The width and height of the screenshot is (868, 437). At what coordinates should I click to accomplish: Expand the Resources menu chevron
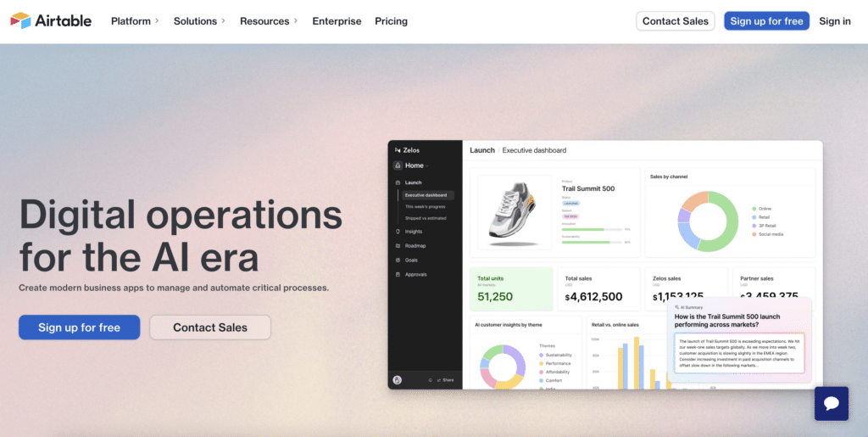coord(296,21)
